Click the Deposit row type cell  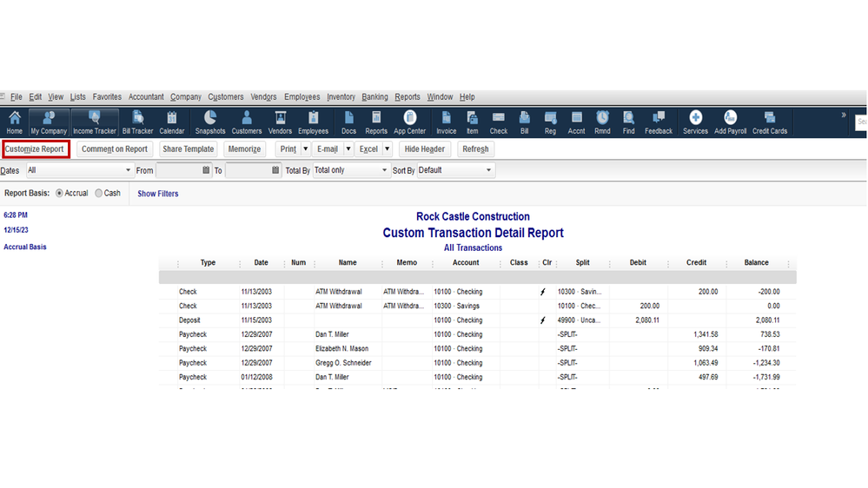click(x=189, y=320)
